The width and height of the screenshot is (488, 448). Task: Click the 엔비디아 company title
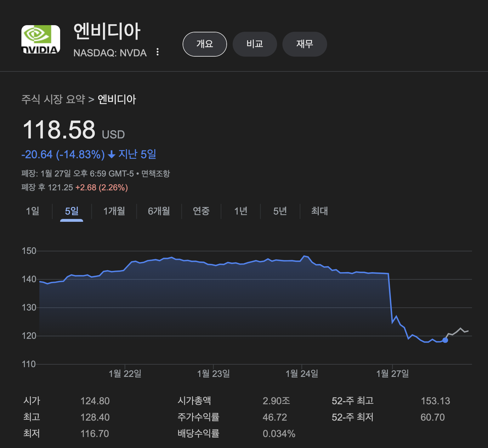pos(107,31)
